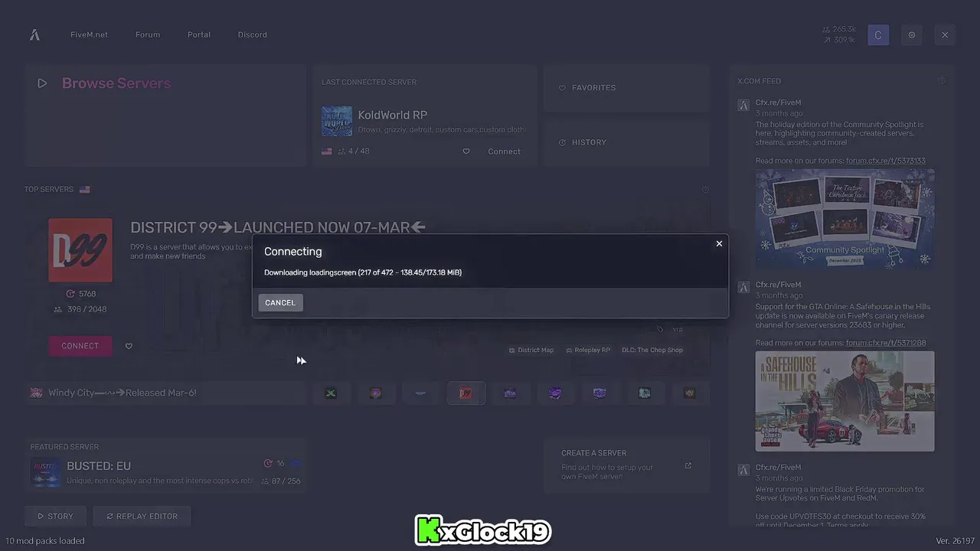Click the District Map tag

(x=531, y=350)
